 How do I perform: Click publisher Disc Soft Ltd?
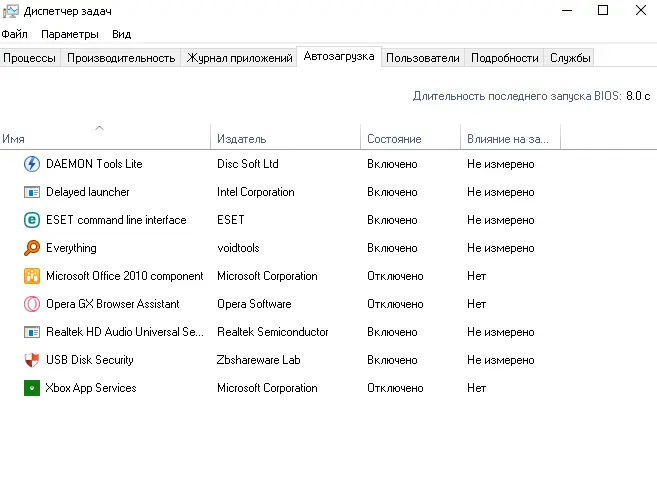point(248,164)
